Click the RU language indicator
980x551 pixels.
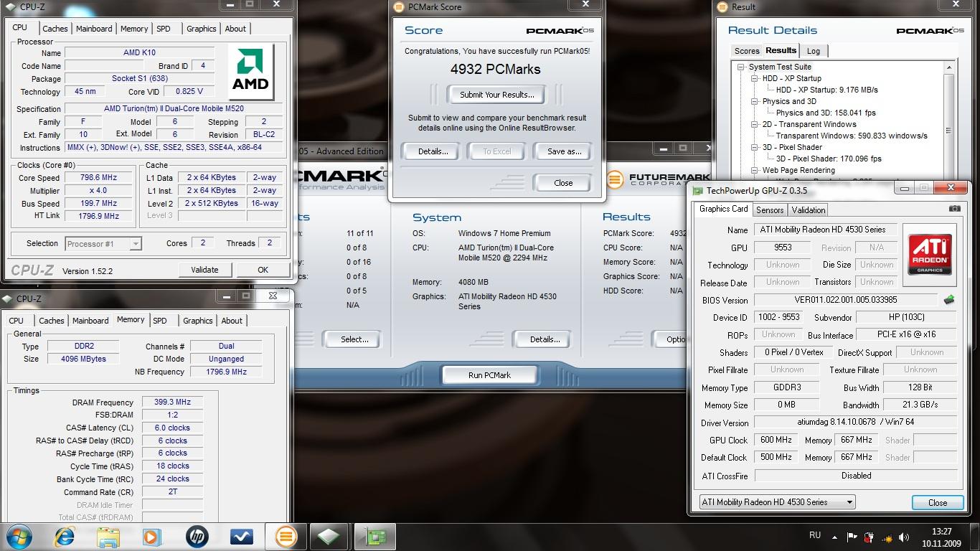815,535
